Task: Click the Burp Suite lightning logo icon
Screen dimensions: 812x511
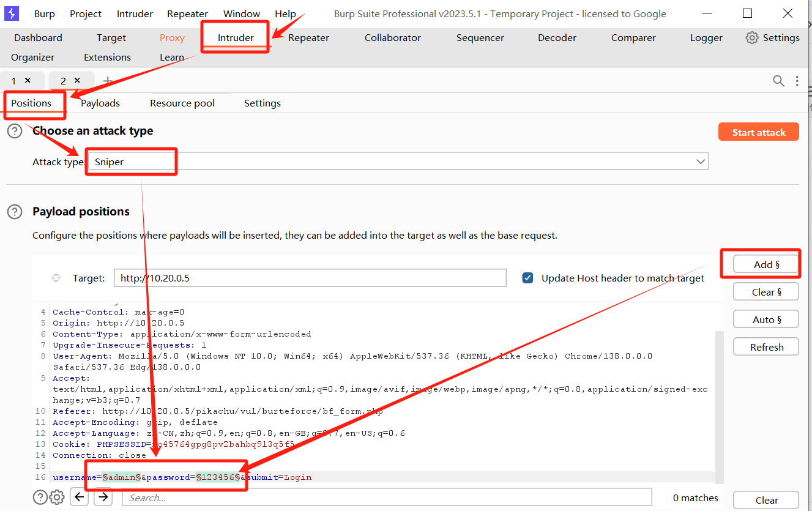Action: 11,13
